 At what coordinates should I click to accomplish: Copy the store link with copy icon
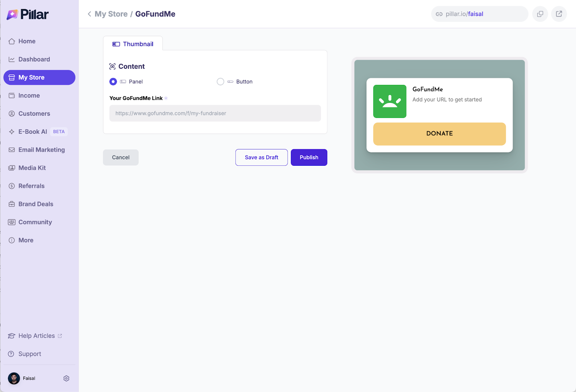coord(540,14)
